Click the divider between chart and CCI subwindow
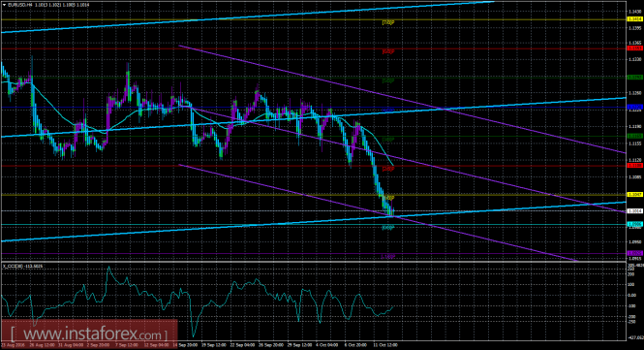 pyautogui.click(x=313, y=262)
